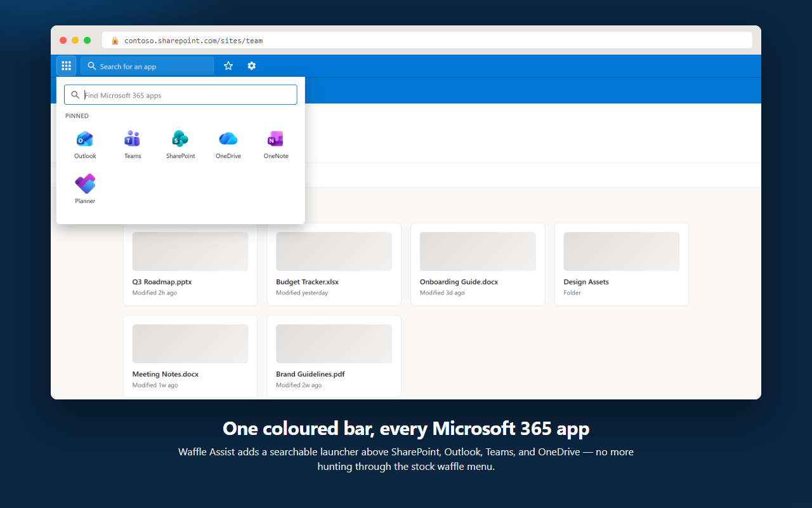The width and height of the screenshot is (812, 508).
Task: Click the Brand Guidelines.pdf file name
Action: click(x=310, y=374)
